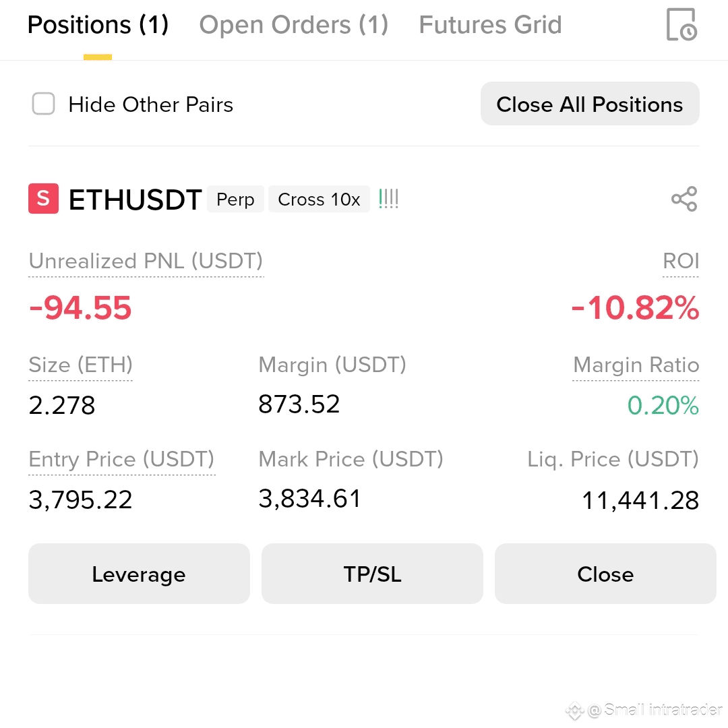Tap the Unrealized PNL (USDT) label
This screenshot has width=728, height=728.
coord(146,262)
